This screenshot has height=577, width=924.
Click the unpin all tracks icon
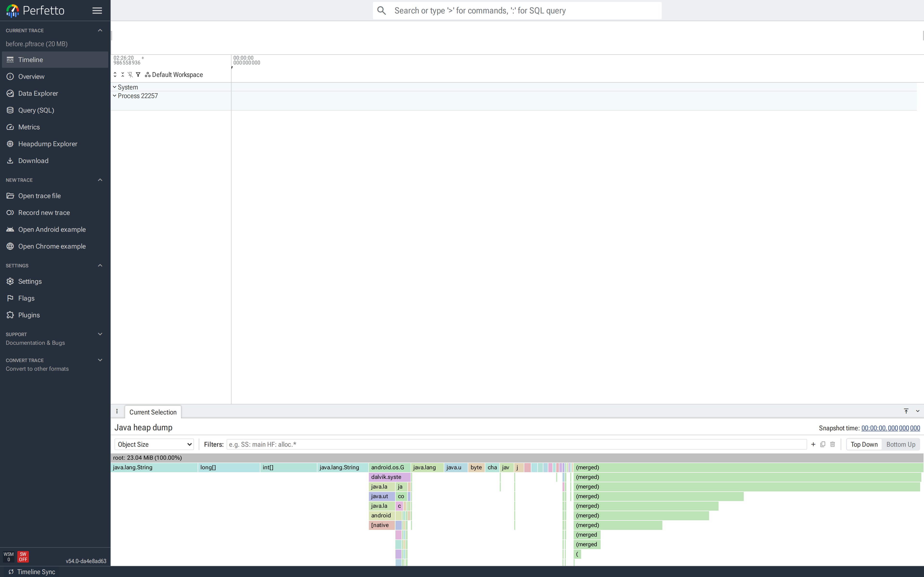(x=130, y=75)
